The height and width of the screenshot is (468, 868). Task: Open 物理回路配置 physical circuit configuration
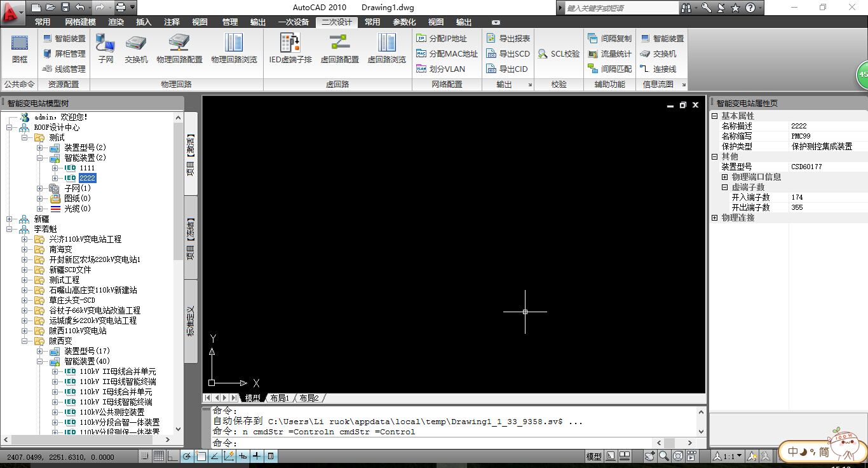tap(179, 48)
